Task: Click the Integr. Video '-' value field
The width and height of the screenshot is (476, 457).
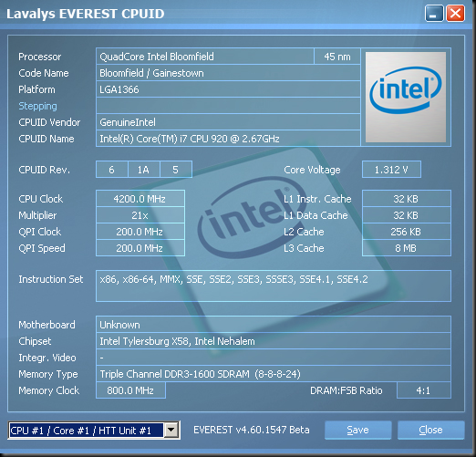Action: [274, 358]
